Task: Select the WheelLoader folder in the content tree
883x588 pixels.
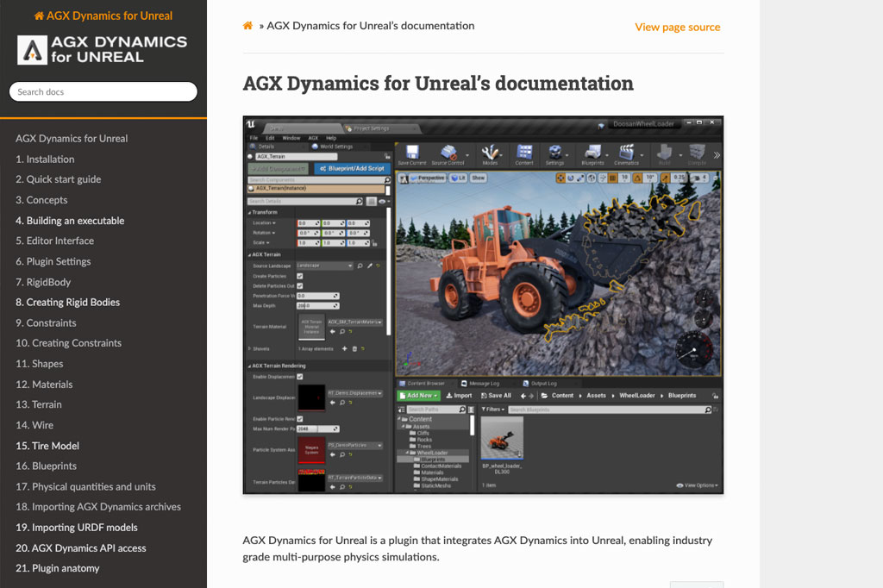Action: tap(433, 453)
